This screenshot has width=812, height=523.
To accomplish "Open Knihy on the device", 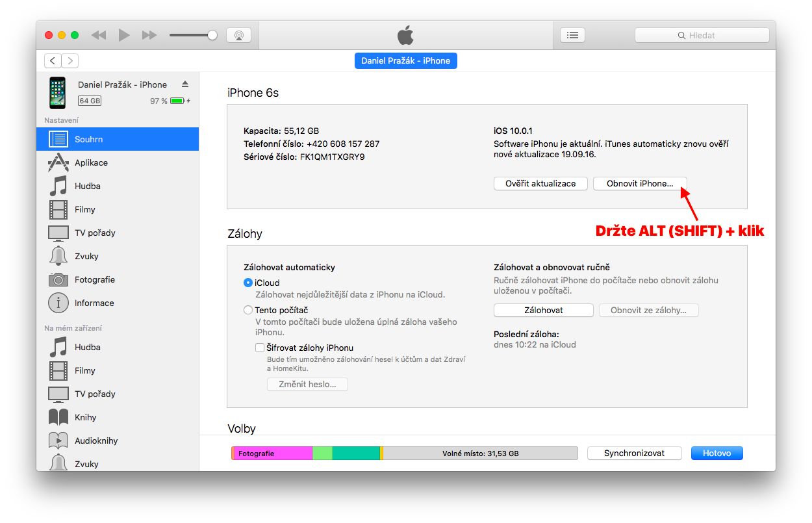I will [x=118, y=417].
